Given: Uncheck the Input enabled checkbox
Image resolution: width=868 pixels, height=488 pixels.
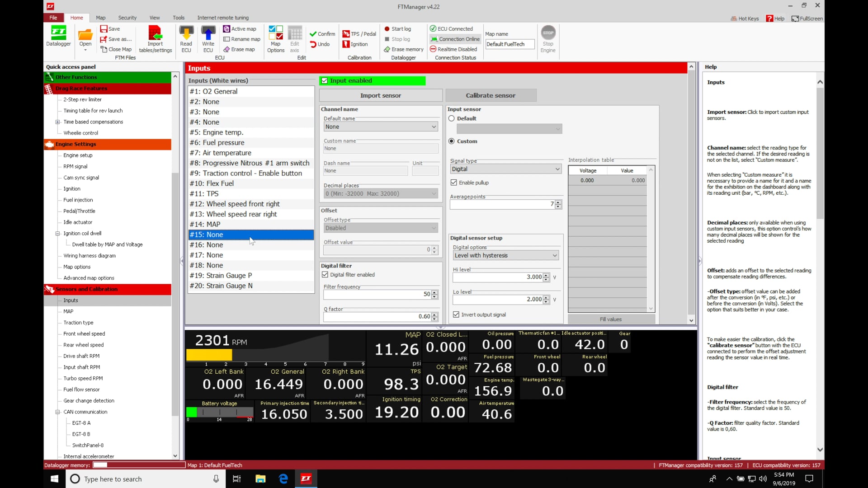Looking at the screenshot, I should pos(325,80).
